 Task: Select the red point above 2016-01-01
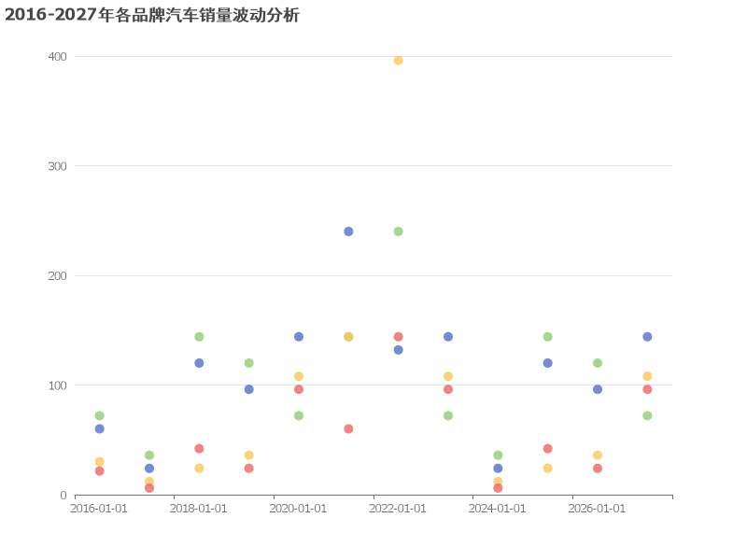(x=100, y=471)
